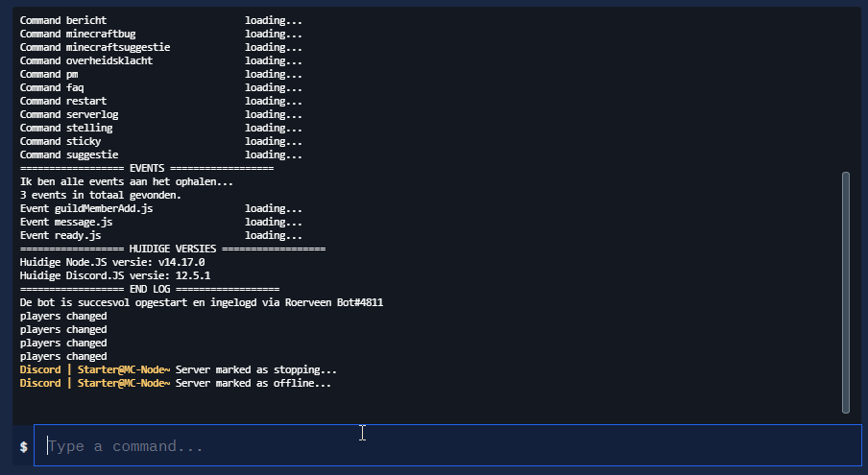The width and height of the screenshot is (868, 475).
Task: Click the dollar sign prompt icon
Action: [23, 447]
